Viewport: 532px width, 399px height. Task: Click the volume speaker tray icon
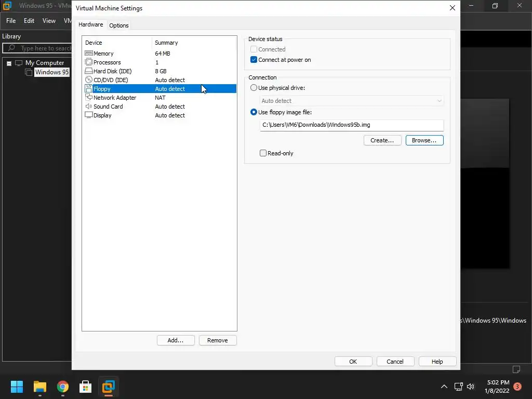pyautogui.click(x=471, y=387)
